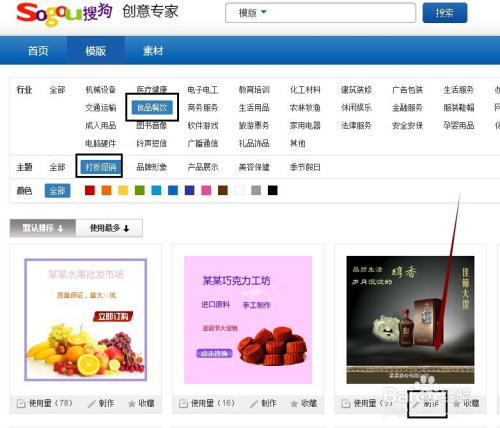This screenshot has height=428, width=500.
Task: Select the 食品餐饮 industry filter
Action: tap(152, 107)
